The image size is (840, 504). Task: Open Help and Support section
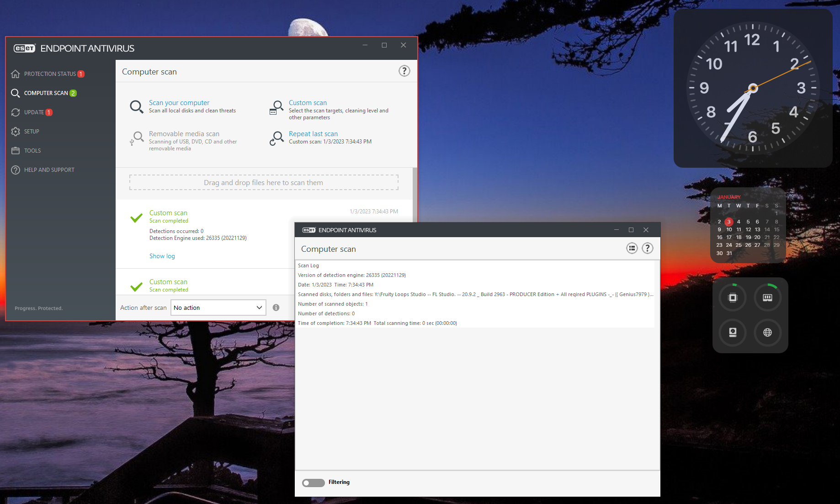49,170
